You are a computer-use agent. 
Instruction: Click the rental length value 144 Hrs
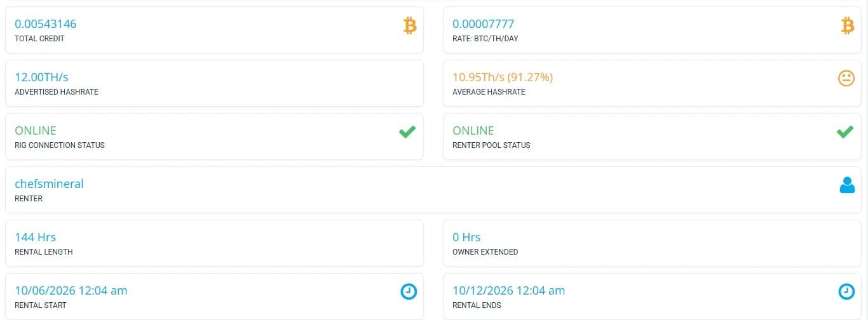click(x=36, y=237)
